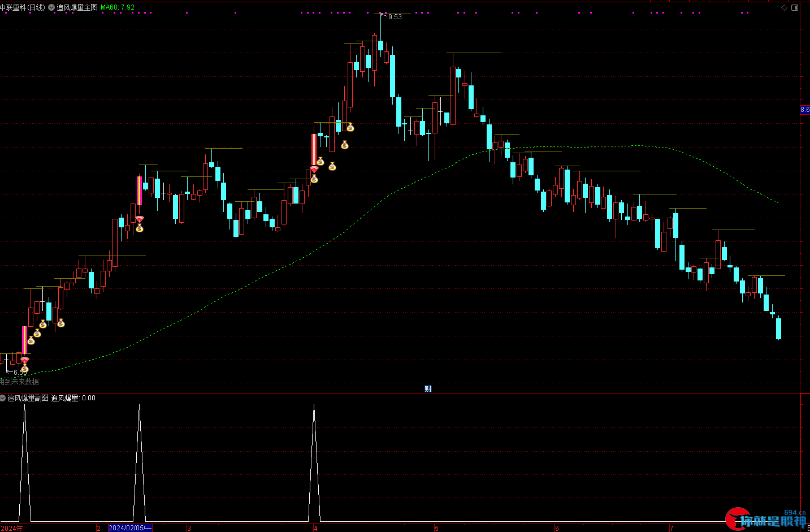Click month 7 on the time axis

(672, 529)
